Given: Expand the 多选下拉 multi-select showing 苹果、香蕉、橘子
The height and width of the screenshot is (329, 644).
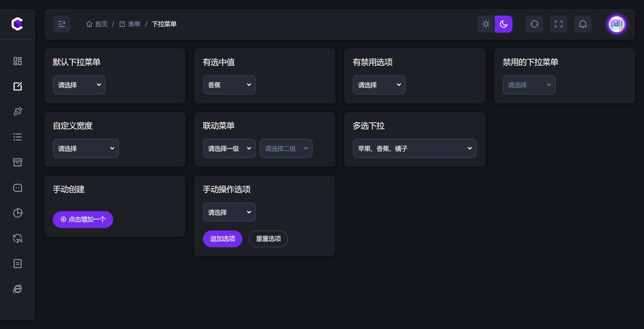Looking at the screenshot, I should pos(414,148).
